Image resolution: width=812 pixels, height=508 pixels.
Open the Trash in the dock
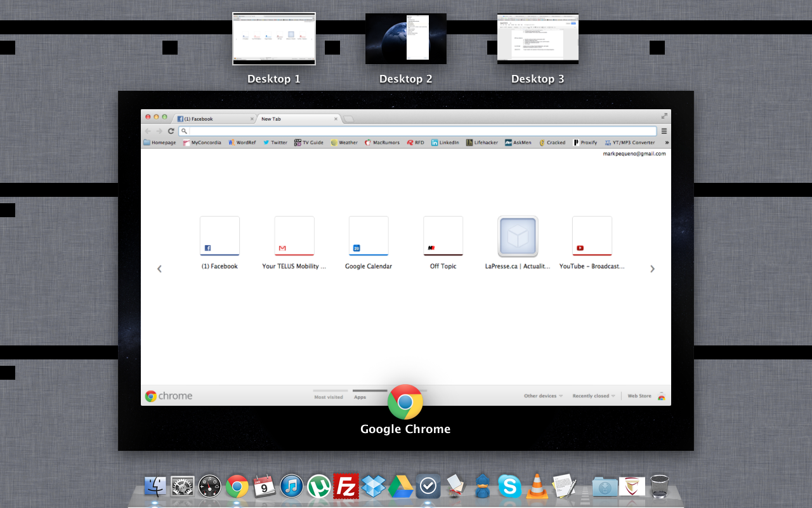pyautogui.click(x=660, y=486)
